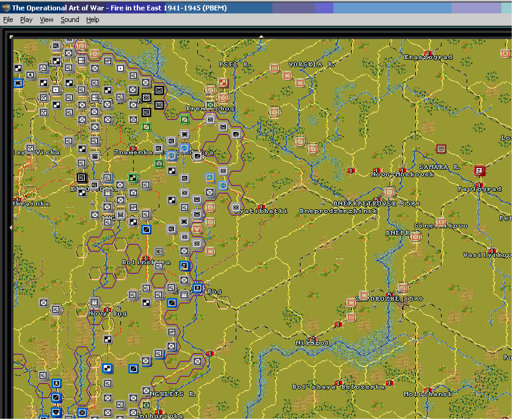Select the blue unit east of Dolinskaya
Image resolution: width=513 pixels, height=420 pixels.
[x=185, y=266]
